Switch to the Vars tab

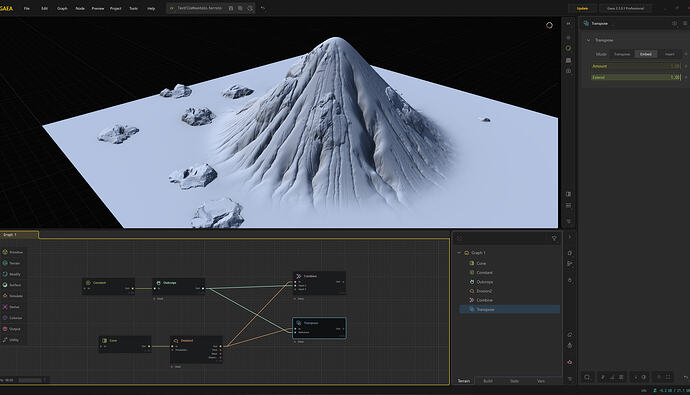(x=541, y=381)
